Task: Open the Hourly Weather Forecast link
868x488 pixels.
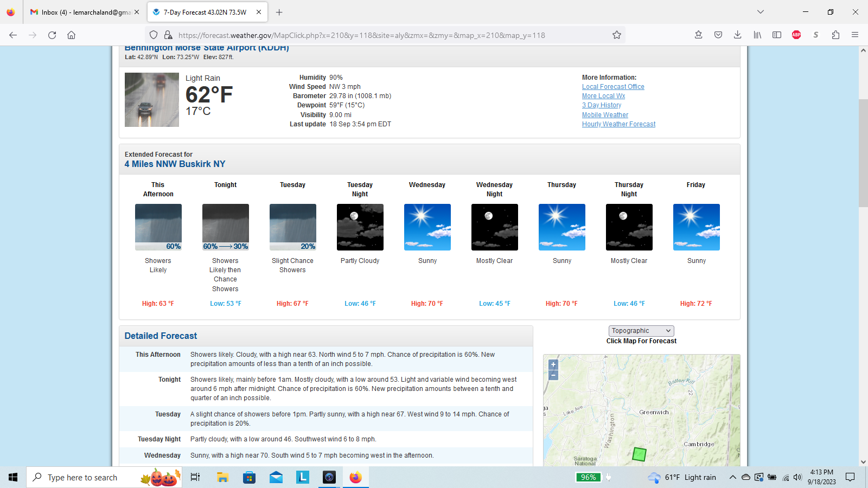Action: (618, 124)
